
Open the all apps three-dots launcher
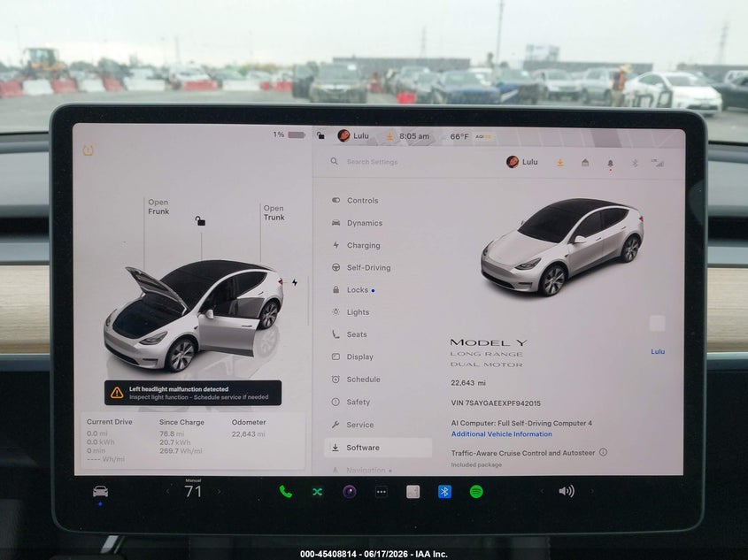coord(382,492)
